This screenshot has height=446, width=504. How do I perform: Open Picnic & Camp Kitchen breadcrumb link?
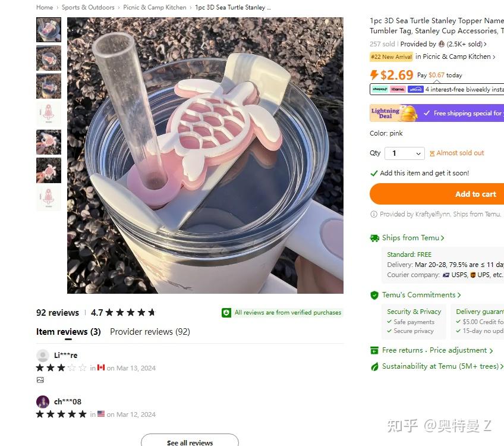pos(155,7)
